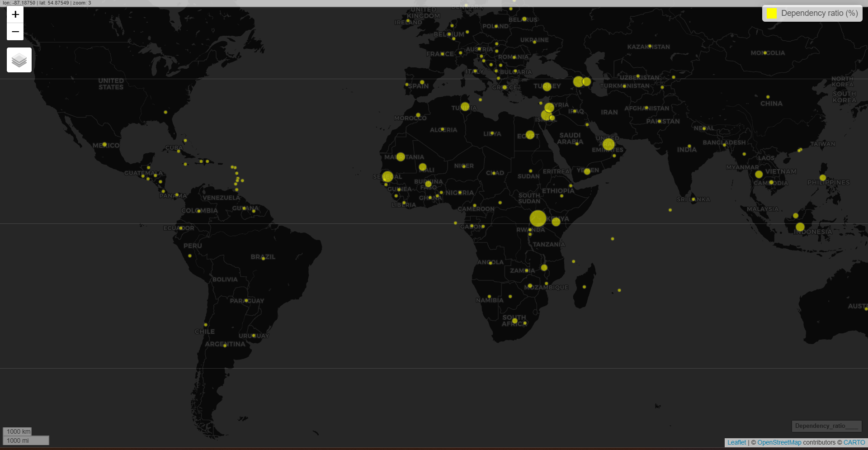Viewport: 868px width, 450px height.
Task: Open the Leaflet attribution link
Action: (736, 442)
